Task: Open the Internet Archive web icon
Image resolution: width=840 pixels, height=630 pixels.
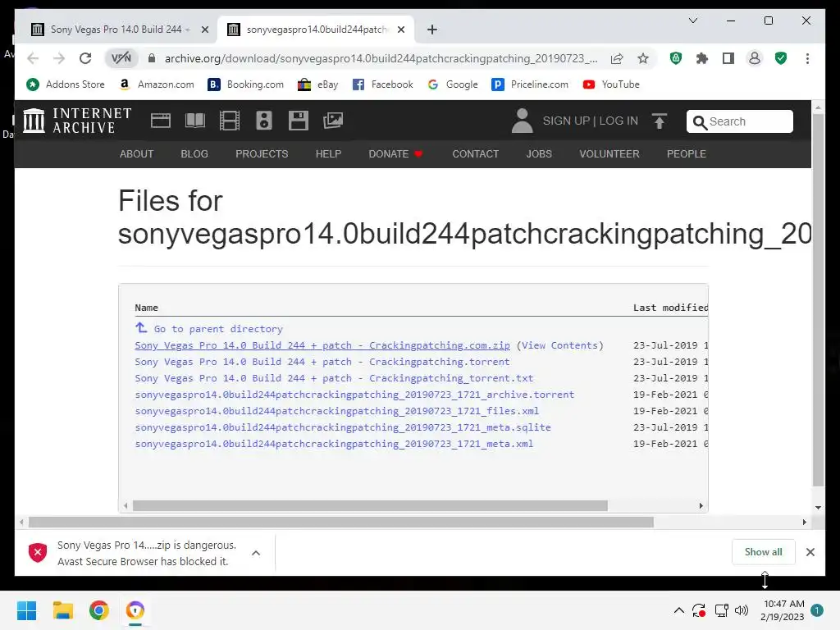Action: point(160,121)
